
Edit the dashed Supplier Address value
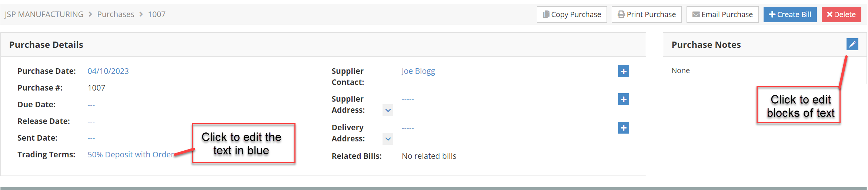pos(408,99)
